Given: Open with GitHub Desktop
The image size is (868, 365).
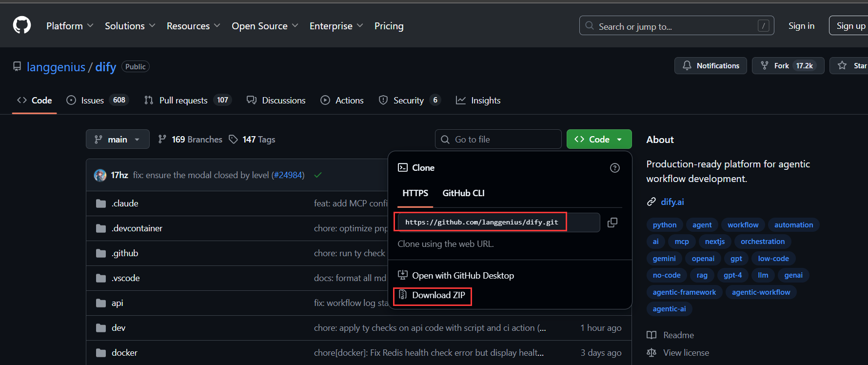Looking at the screenshot, I should (462, 276).
